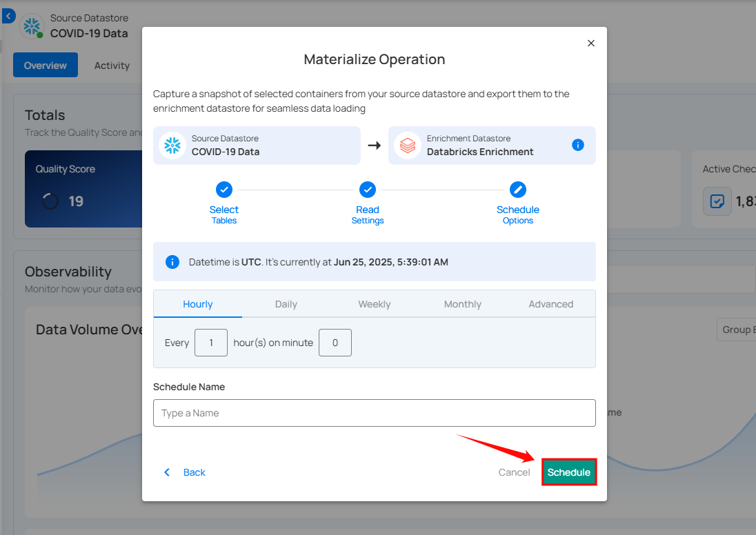Click the Active Checks checkbox icon
The height and width of the screenshot is (535, 756).
[717, 201]
